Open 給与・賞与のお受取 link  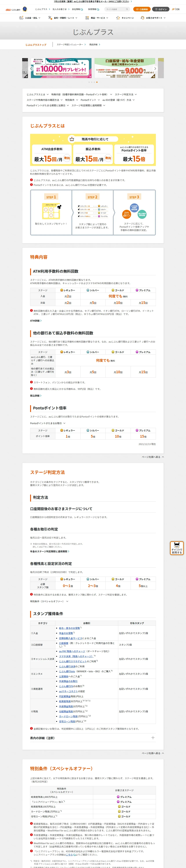click(70, 628)
